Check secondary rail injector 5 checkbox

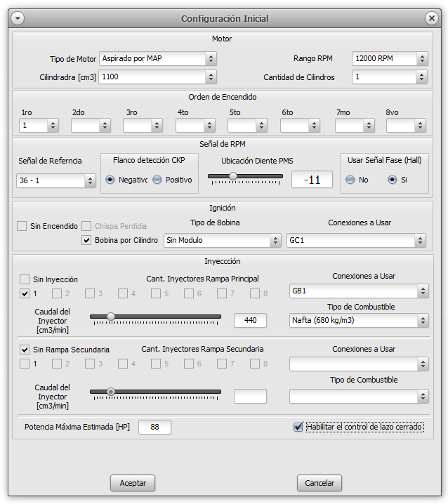tap(156, 364)
